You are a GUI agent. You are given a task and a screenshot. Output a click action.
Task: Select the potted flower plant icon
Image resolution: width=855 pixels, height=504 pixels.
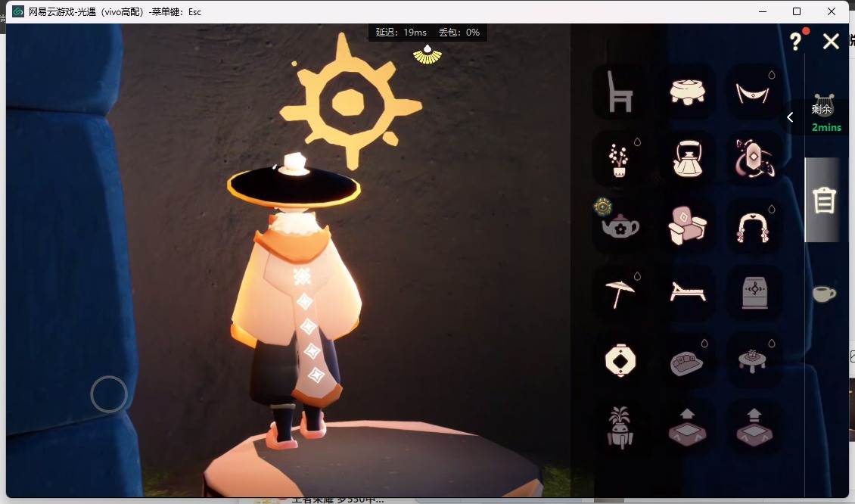pyautogui.click(x=620, y=160)
